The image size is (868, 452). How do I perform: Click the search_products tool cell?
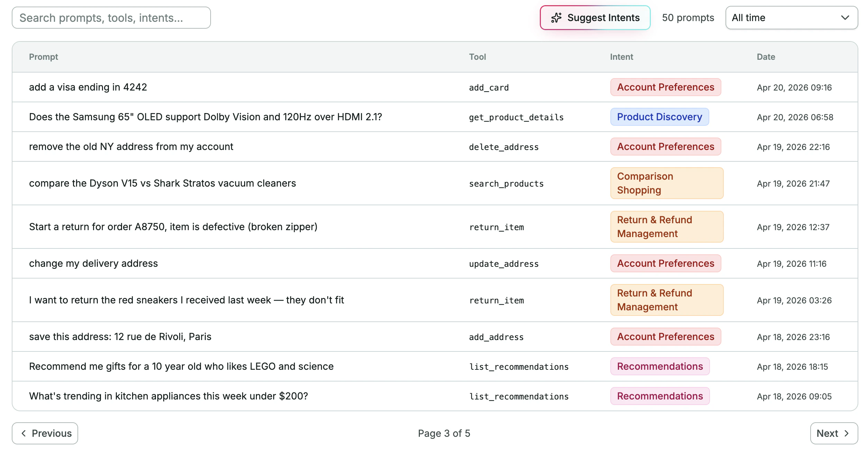[506, 184]
